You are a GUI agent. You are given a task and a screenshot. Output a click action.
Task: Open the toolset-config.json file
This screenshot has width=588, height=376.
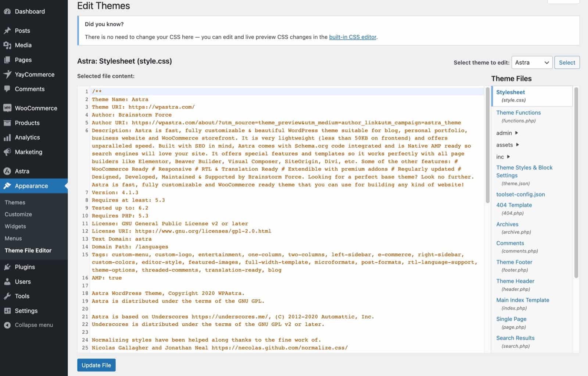tap(521, 194)
